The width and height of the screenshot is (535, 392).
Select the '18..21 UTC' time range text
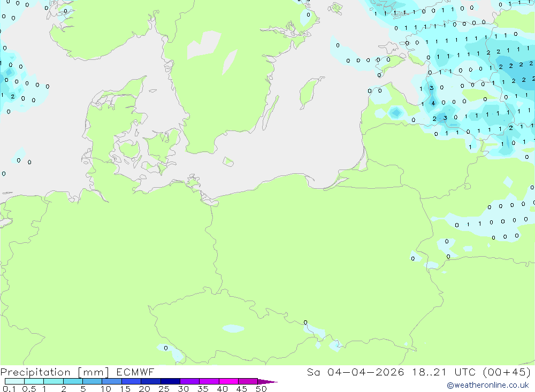click(444, 372)
